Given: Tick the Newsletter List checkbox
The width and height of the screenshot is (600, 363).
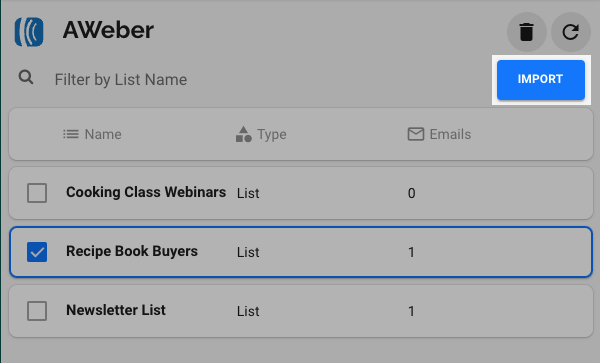Looking at the screenshot, I should [x=37, y=311].
